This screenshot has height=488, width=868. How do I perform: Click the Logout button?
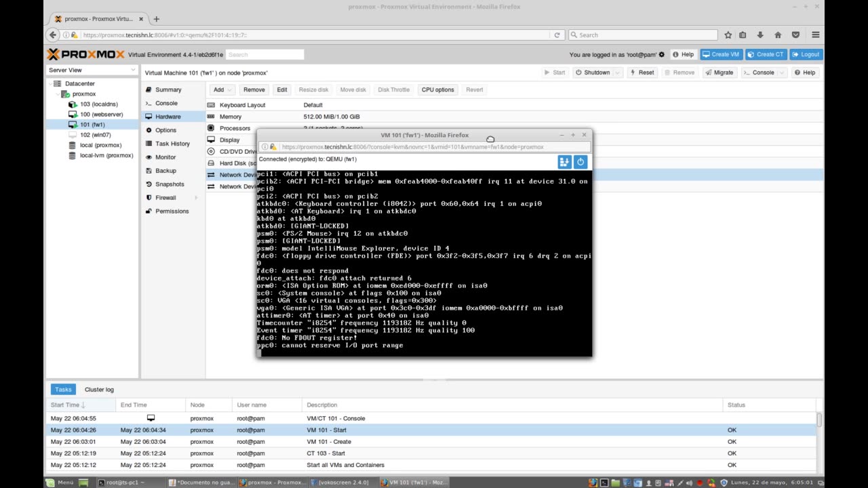point(805,54)
